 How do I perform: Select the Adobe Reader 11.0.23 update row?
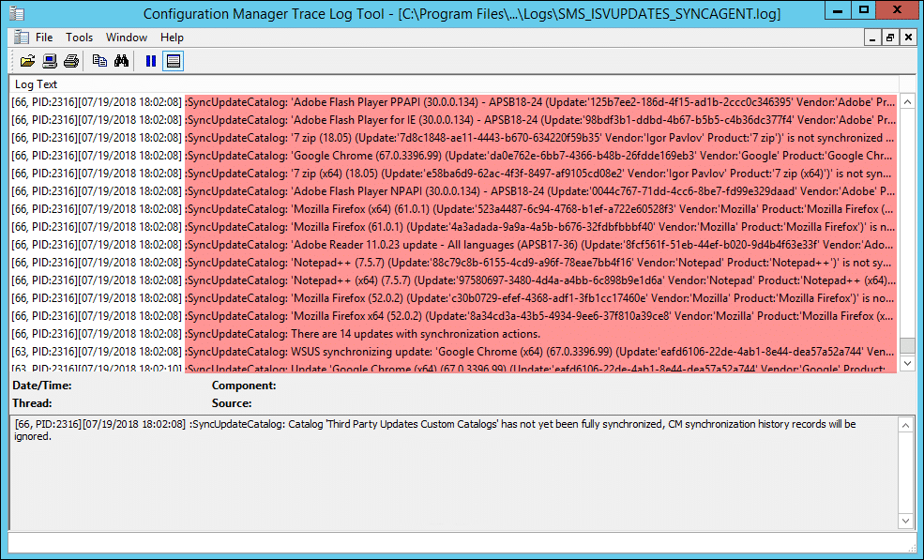coord(453,244)
